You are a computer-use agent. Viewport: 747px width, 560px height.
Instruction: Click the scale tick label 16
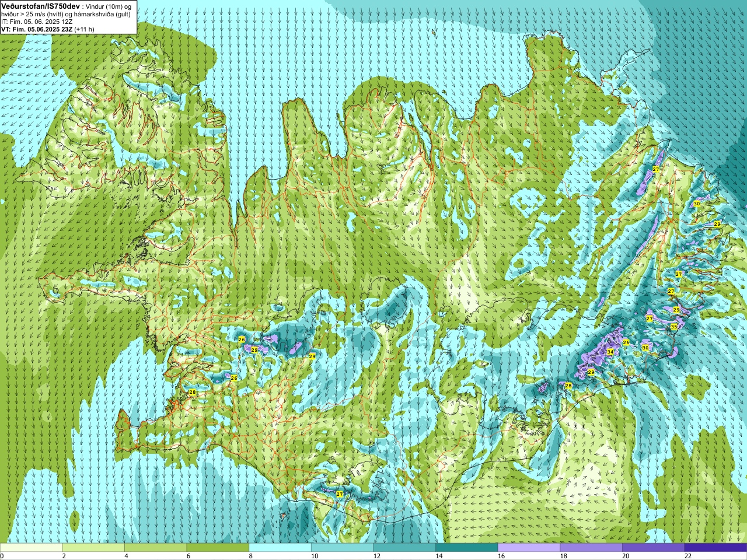click(501, 556)
